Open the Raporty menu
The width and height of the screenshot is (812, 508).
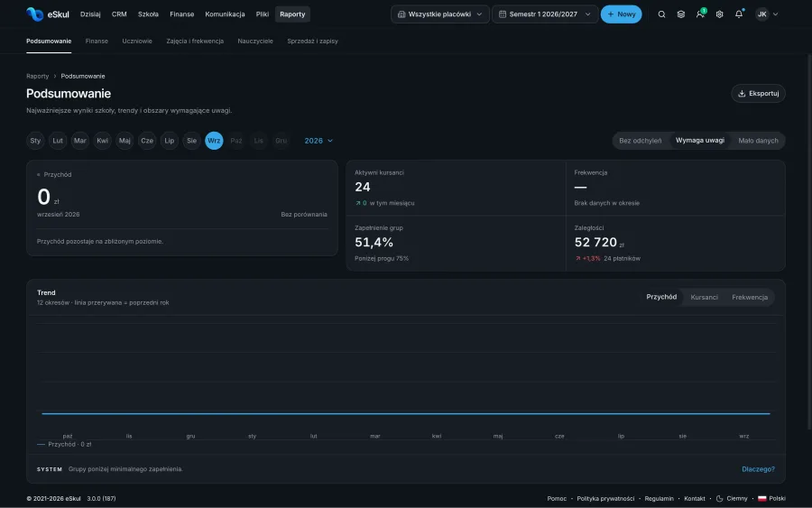click(x=292, y=14)
